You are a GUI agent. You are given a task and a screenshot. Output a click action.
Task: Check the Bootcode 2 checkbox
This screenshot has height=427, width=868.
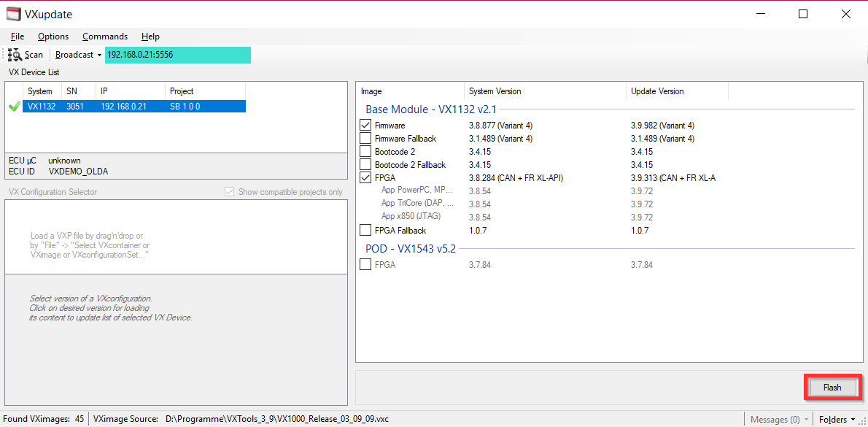click(x=366, y=152)
